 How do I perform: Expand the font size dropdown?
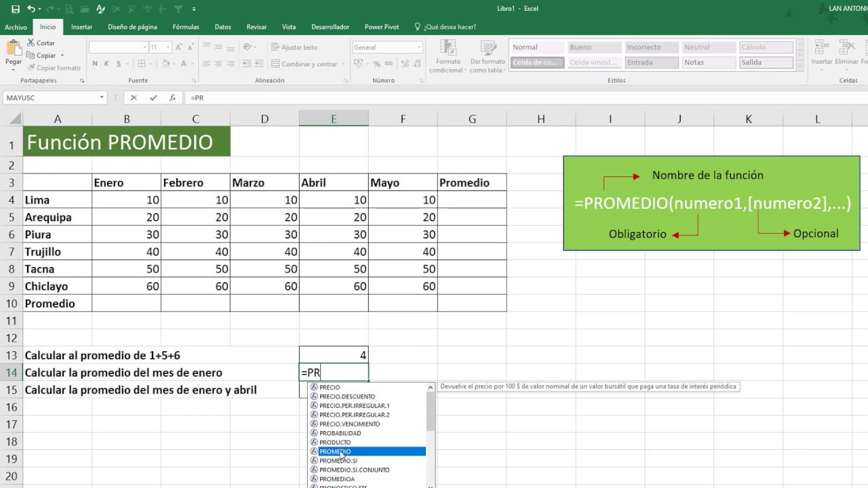click(170, 47)
